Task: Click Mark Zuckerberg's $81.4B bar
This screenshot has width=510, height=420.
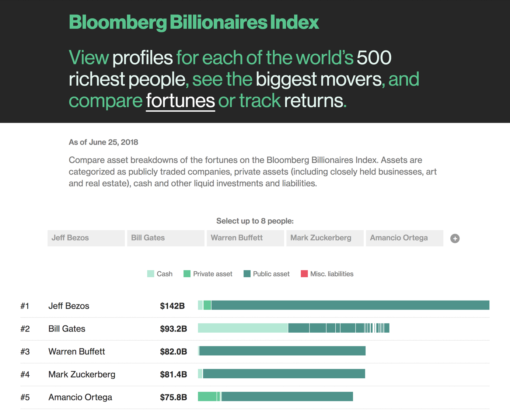Action: point(282,374)
